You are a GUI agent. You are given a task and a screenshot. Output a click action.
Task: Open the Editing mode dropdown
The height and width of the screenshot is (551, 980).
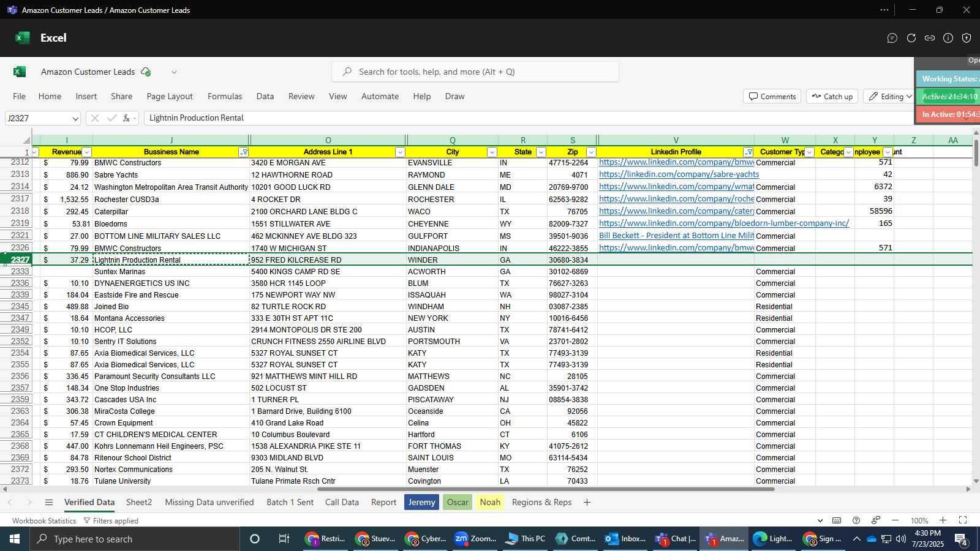click(891, 96)
